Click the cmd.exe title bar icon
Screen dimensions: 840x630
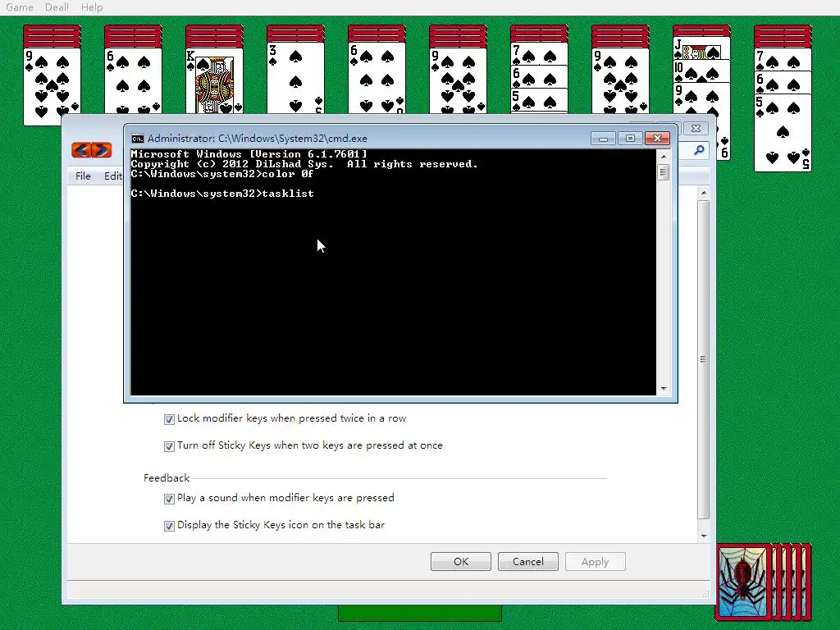tap(138, 139)
